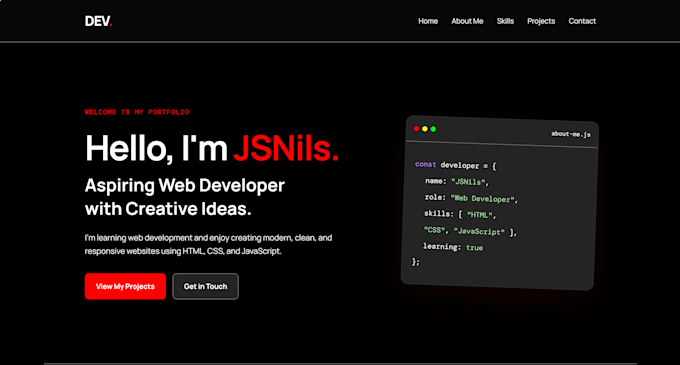
Task: Click the DEV. logo
Action: pos(98,21)
